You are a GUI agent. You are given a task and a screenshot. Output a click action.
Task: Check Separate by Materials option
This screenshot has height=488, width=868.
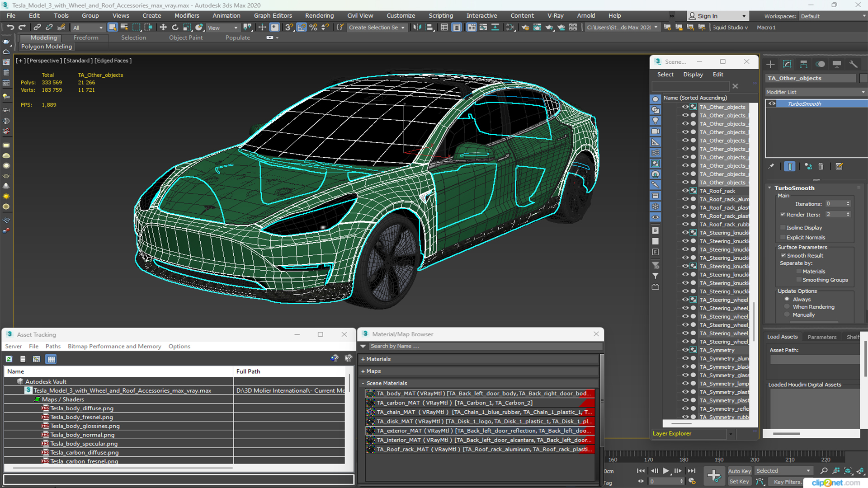pyautogui.click(x=799, y=272)
